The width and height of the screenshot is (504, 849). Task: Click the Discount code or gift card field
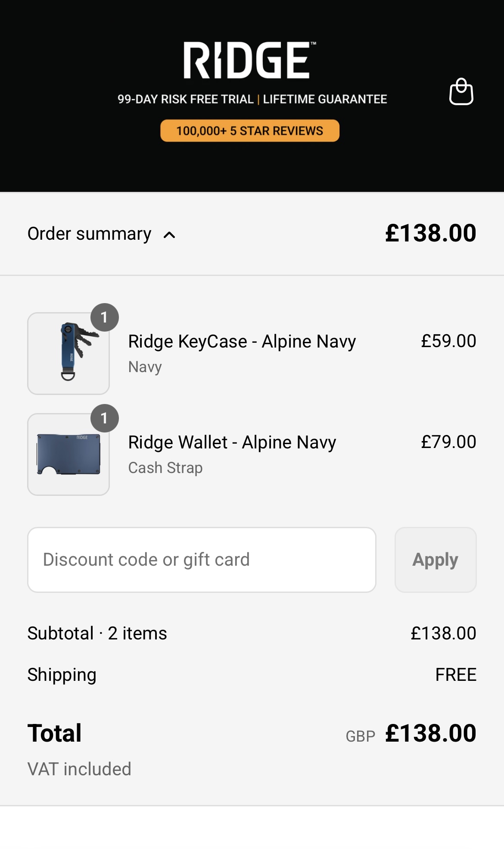pyautogui.click(x=202, y=560)
